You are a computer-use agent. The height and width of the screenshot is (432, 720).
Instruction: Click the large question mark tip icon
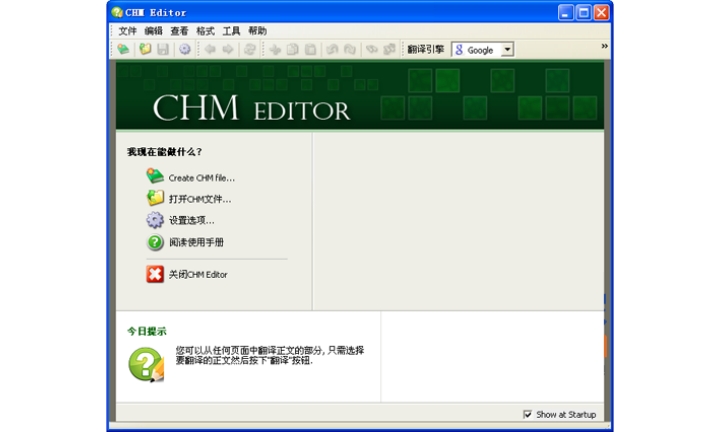pyautogui.click(x=146, y=365)
